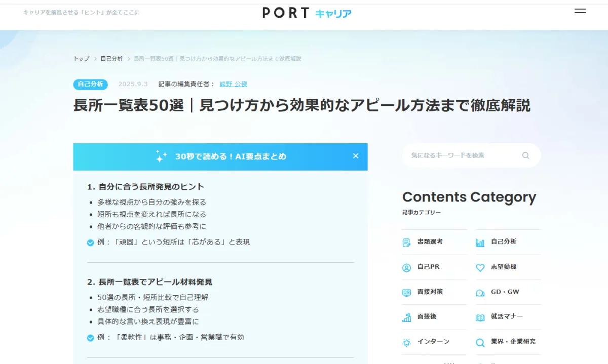Screen dimensions: 608x364
Task: Close the AI要点まとめ summary panel
Action: click(x=356, y=156)
